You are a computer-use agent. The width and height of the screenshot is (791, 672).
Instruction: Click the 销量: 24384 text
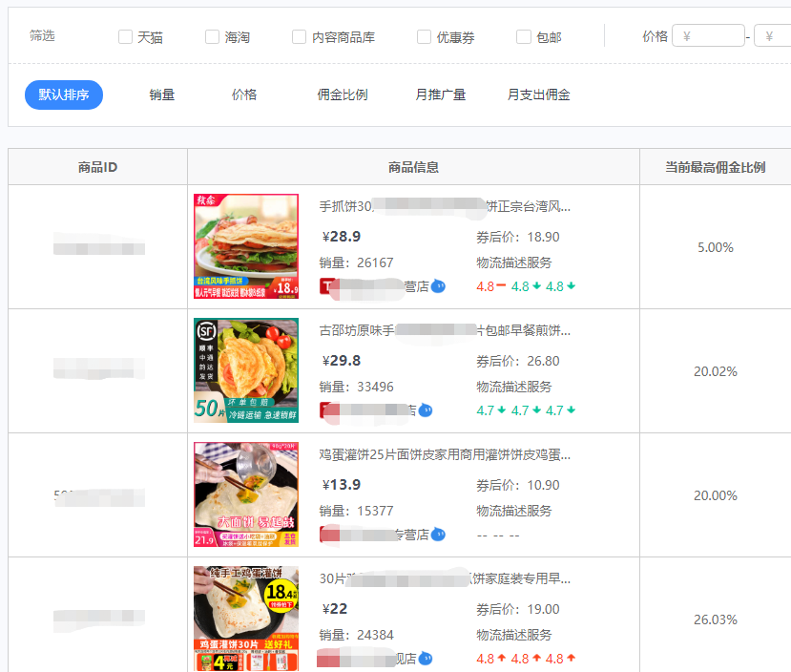point(356,635)
